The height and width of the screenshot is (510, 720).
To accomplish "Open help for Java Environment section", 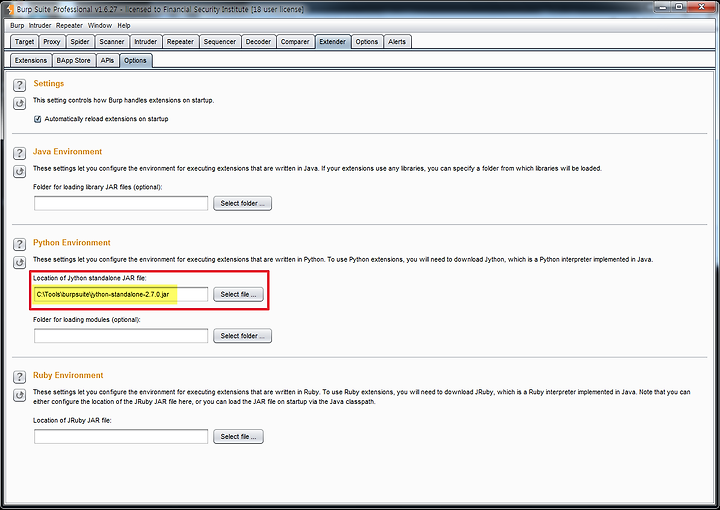I will tap(19, 153).
